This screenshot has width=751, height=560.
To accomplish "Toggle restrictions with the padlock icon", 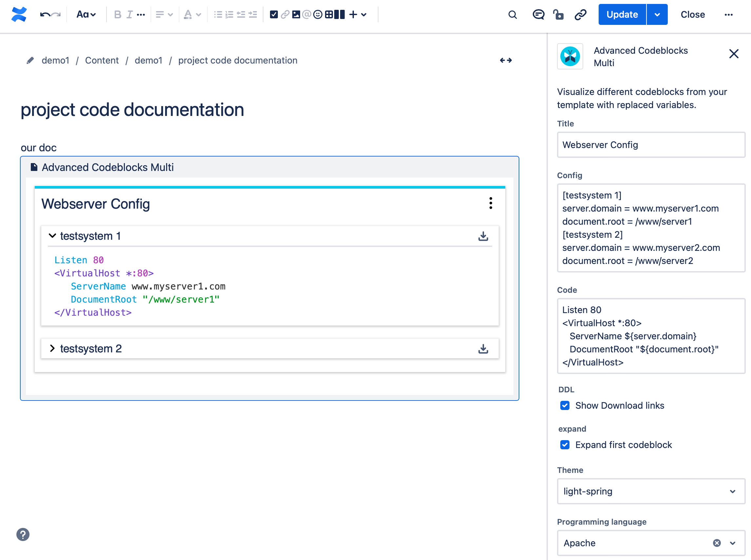I will pos(558,15).
